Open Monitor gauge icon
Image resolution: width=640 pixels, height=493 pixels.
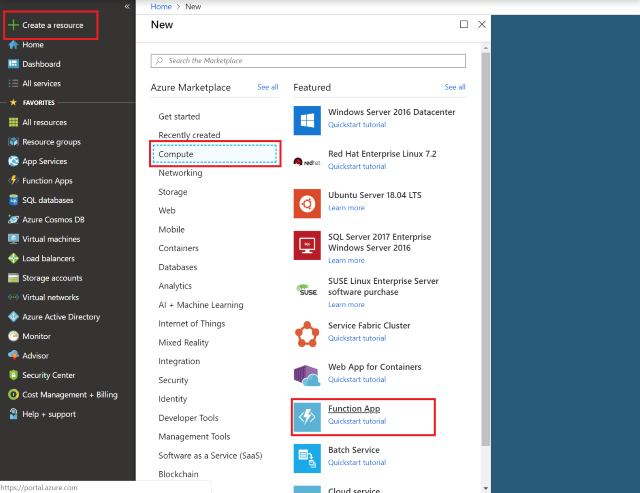click(13, 336)
